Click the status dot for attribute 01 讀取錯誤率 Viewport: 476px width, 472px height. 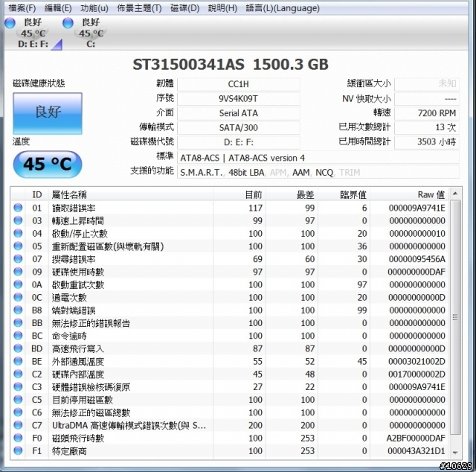[18, 208]
